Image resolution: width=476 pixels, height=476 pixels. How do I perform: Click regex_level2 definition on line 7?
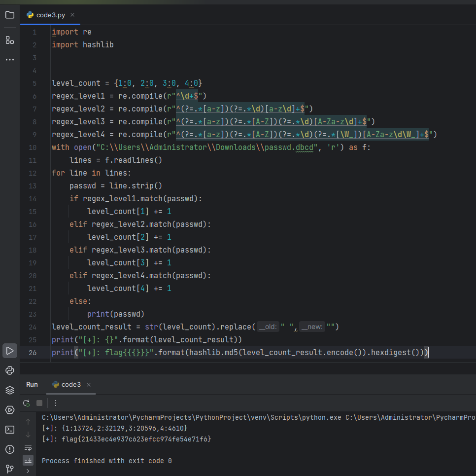(x=182, y=109)
